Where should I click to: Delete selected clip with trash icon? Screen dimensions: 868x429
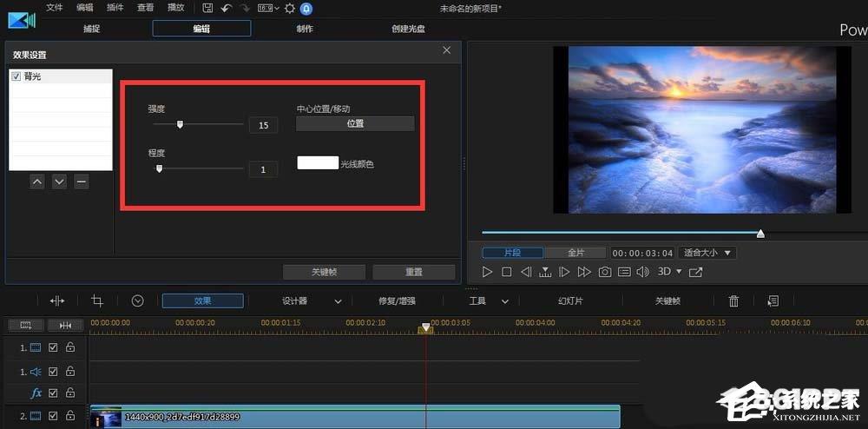click(x=733, y=300)
